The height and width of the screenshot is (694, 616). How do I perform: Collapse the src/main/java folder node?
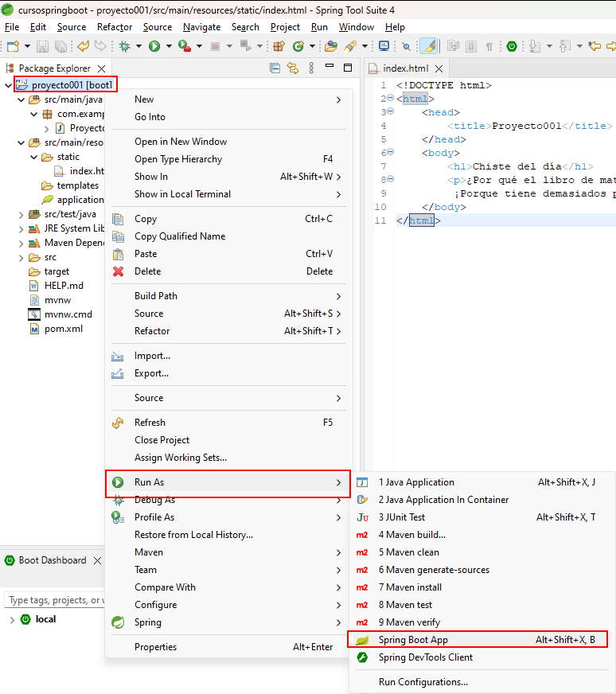pyautogui.click(x=21, y=99)
